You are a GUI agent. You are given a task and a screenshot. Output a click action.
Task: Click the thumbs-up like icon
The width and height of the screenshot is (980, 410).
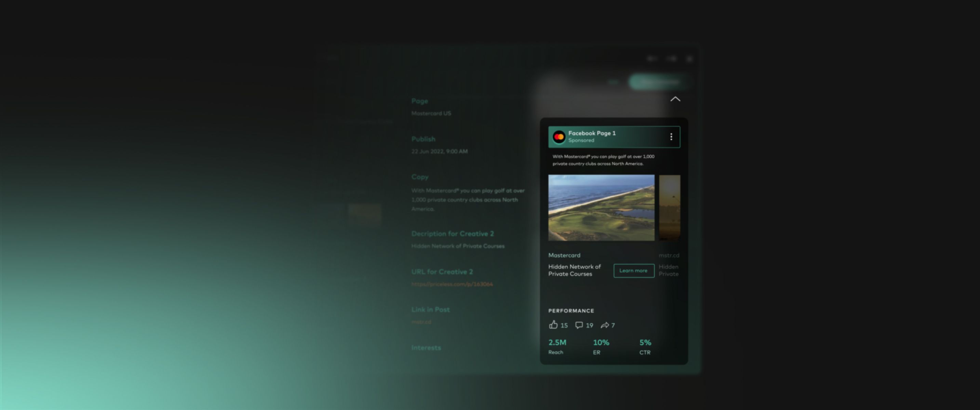[553, 325]
